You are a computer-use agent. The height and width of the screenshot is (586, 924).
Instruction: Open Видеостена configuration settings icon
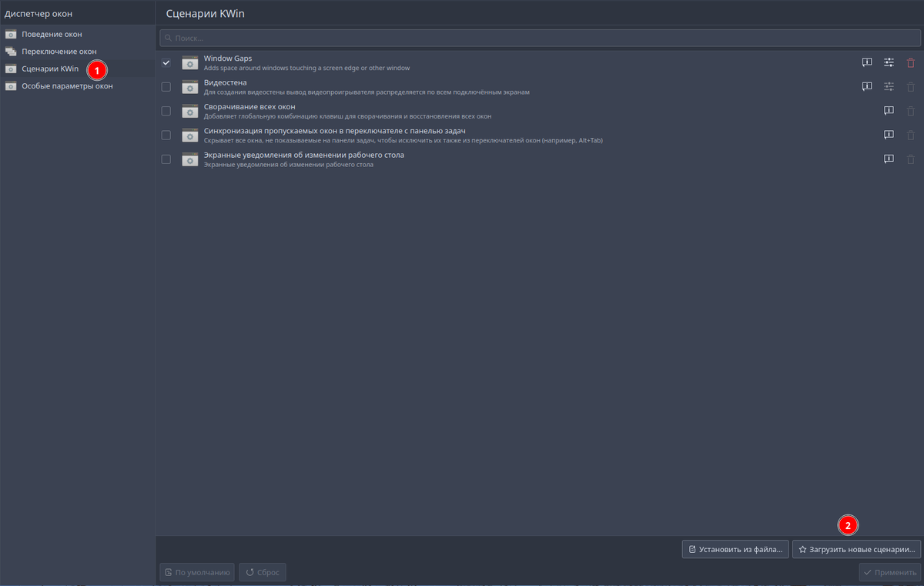[889, 87]
